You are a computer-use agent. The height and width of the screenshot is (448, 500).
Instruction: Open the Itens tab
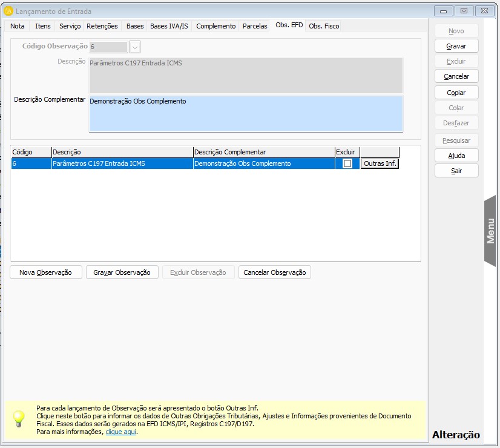(x=43, y=26)
